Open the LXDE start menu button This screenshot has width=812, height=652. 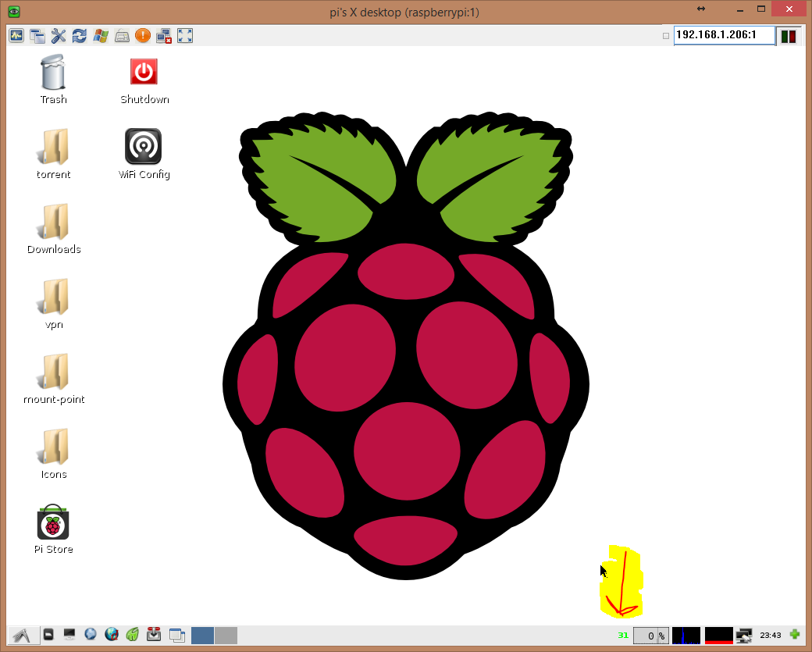point(23,635)
